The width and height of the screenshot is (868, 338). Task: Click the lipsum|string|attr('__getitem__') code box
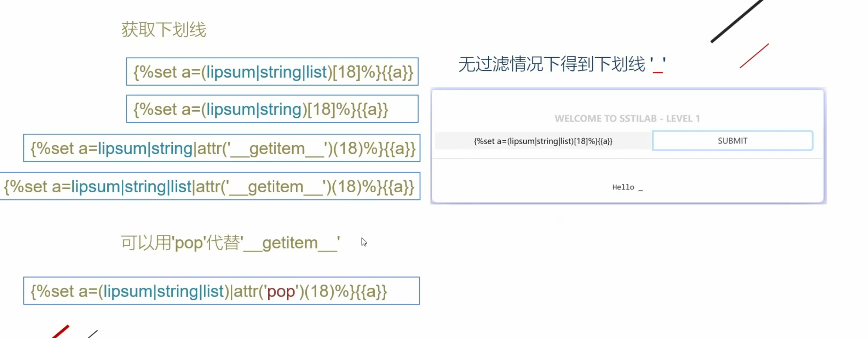click(x=222, y=148)
